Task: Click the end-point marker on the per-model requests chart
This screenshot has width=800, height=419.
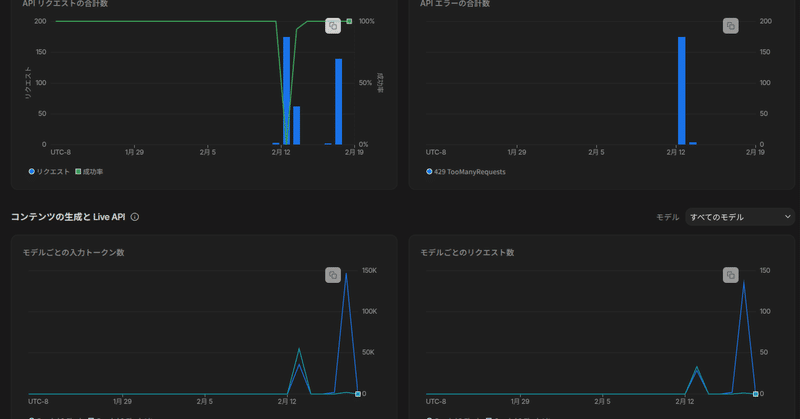Action: (x=756, y=394)
